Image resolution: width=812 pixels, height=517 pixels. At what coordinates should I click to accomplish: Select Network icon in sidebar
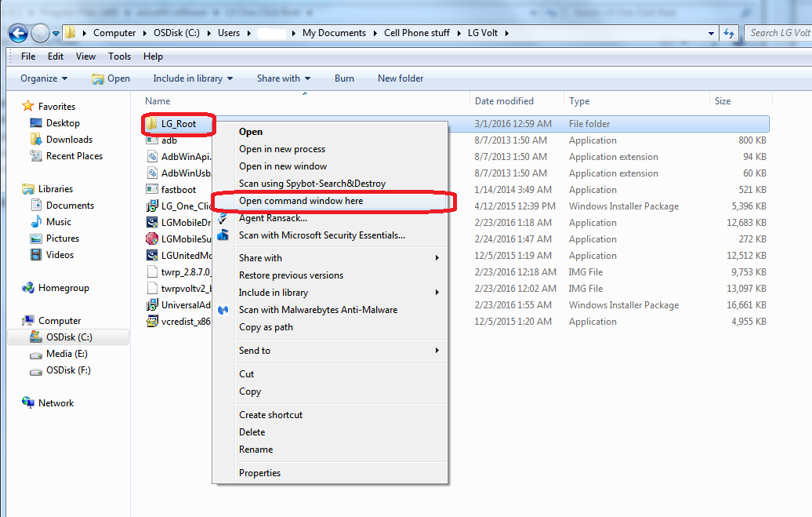pyautogui.click(x=28, y=403)
